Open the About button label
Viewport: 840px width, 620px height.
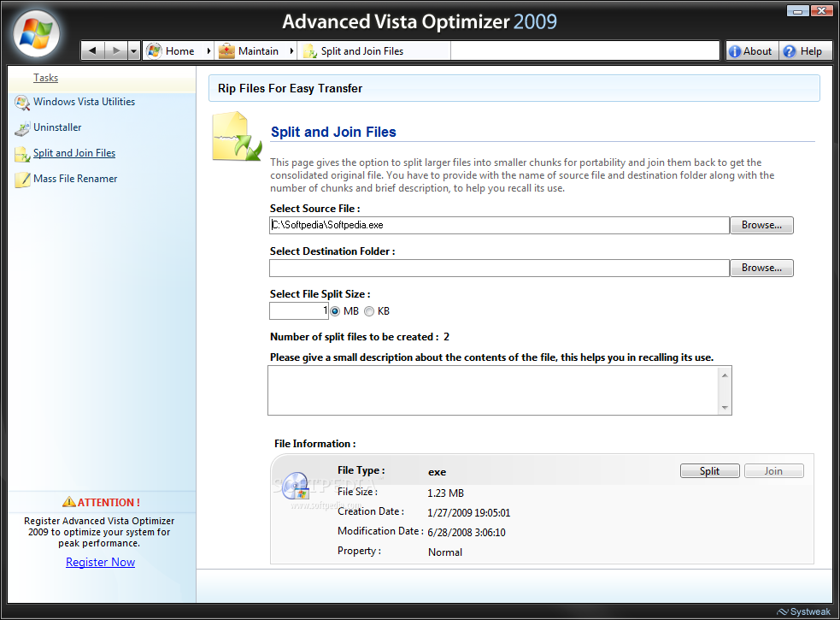[757, 51]
